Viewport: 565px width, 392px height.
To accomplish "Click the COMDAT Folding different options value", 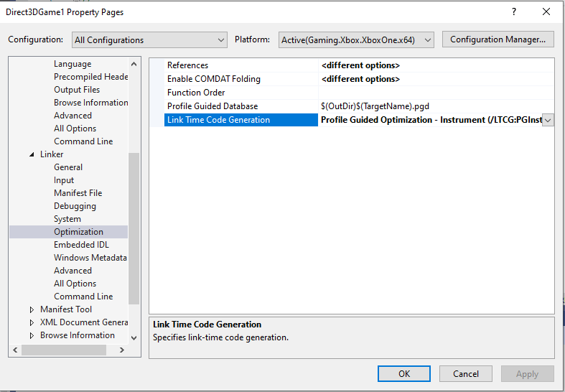I will [x=360, y=79].
